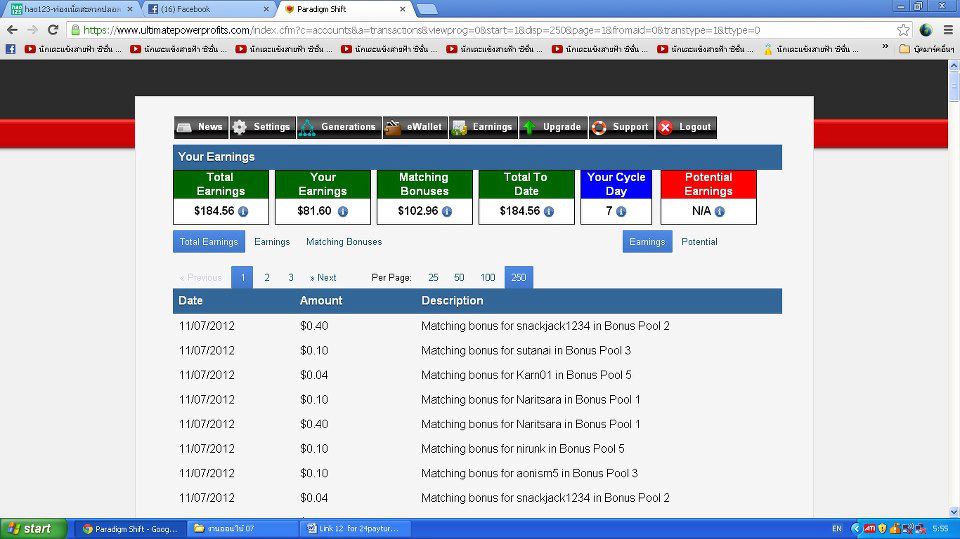Select the Earnings view tab beside Potential
960x539 pixels.
pyautogui.click(x=647, y=242)
